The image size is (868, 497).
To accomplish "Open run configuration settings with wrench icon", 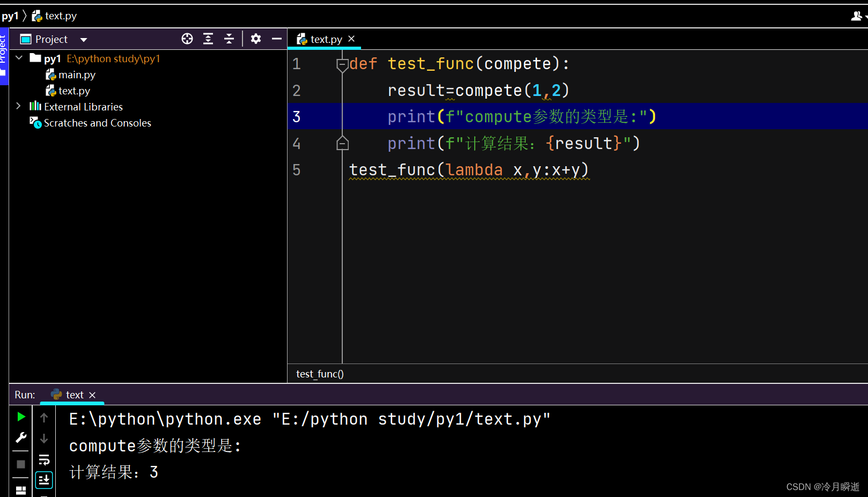I will tap(20, 437).
